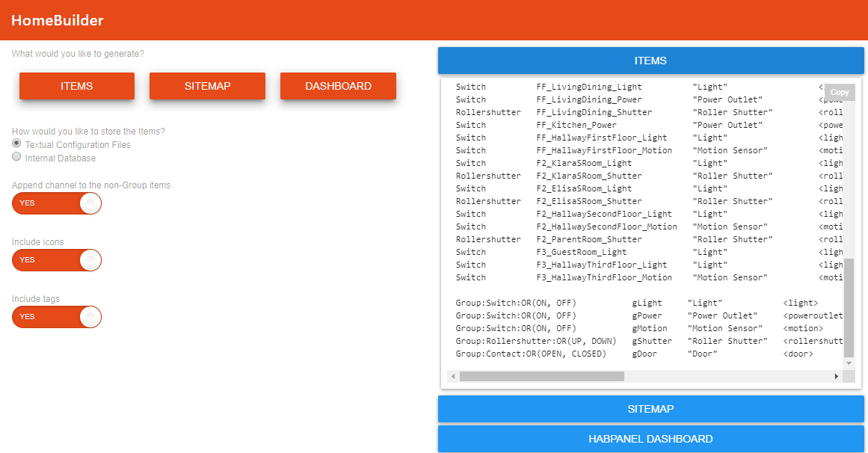Click the F2_KlaraSRoom_Light item name
The image size is (868, 453).
[584, 164]
